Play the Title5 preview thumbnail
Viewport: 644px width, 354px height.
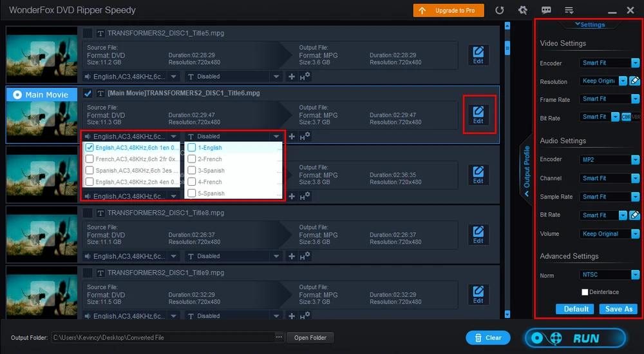42,54
